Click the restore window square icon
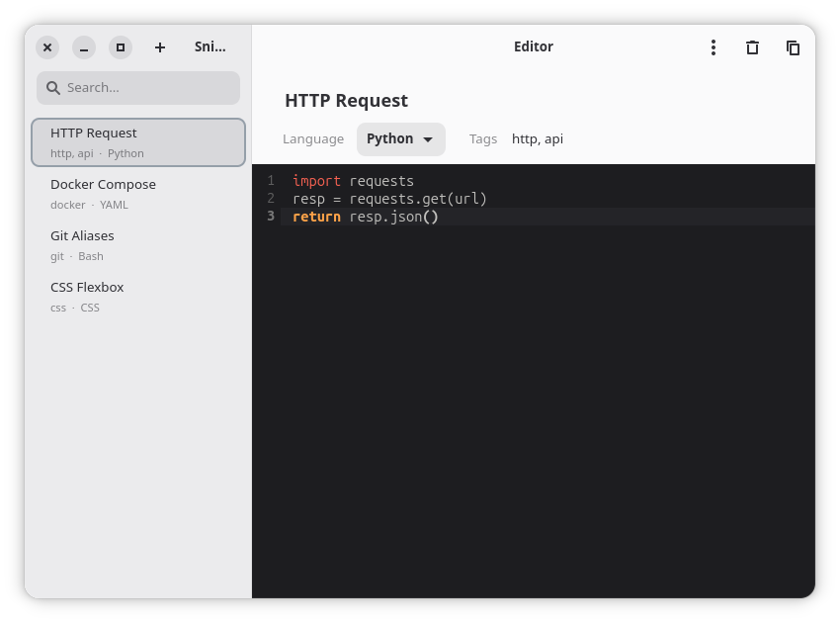840x623 pixels. click(x=121, y=46)
